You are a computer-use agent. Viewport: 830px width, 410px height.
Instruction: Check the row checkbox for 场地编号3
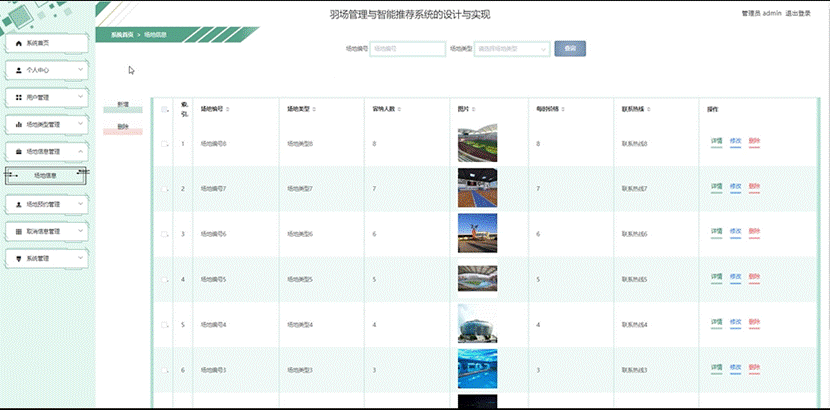click(165, 370)
